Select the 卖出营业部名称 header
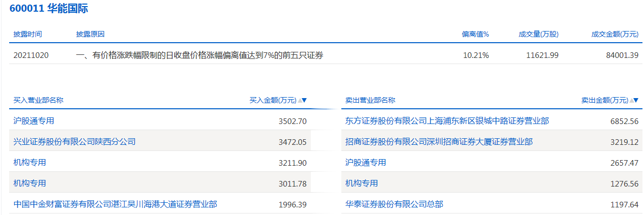Image resolution: width=644 pixels, height=215 pixels. point(370,101)
